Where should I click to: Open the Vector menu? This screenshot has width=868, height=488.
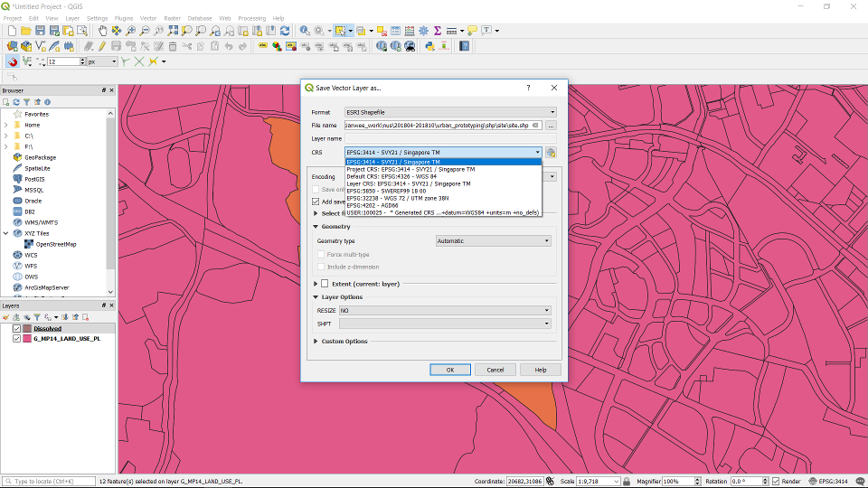tap(147, 18)
